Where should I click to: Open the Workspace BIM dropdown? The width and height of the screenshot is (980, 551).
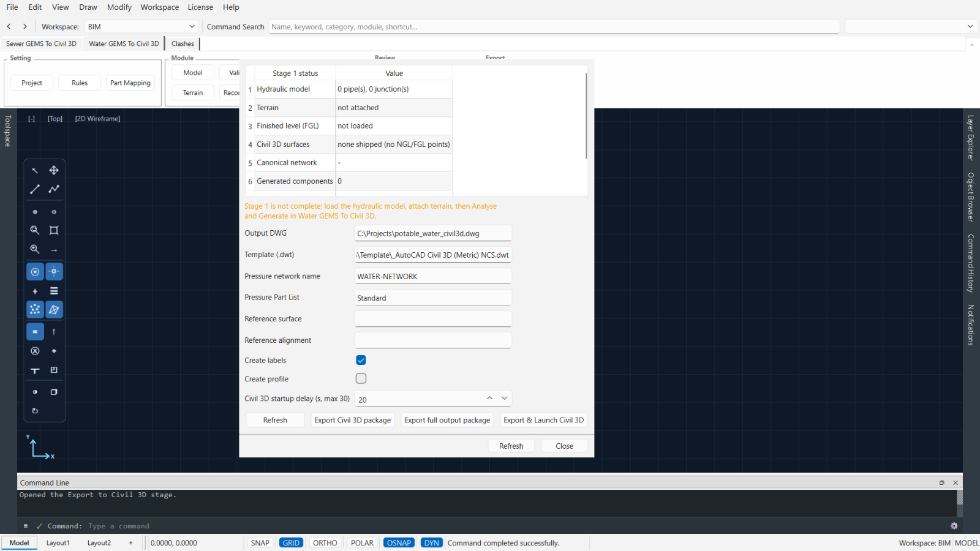[x=141, y=26]
